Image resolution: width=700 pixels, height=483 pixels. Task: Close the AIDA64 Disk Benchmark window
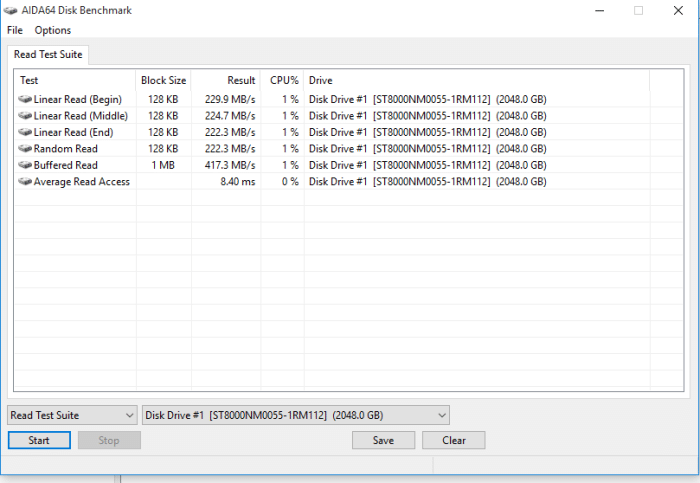[678, 10]
